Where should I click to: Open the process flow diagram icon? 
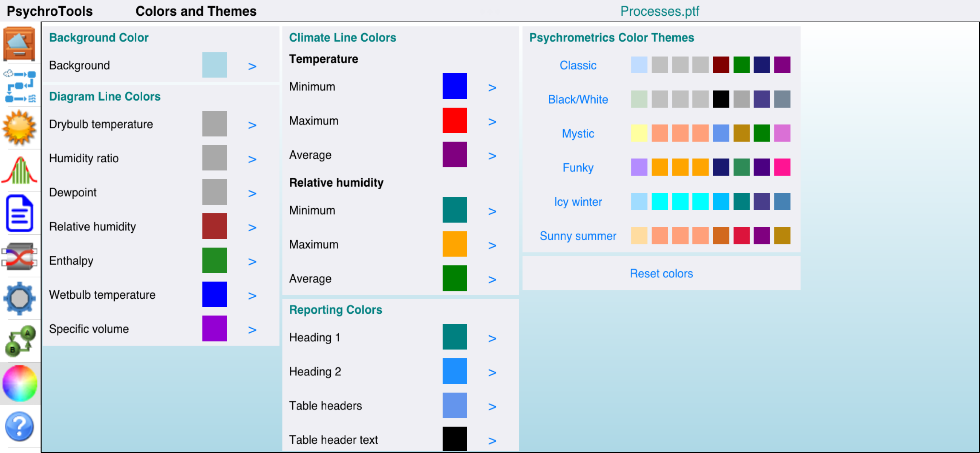click(x=20, y=86)
